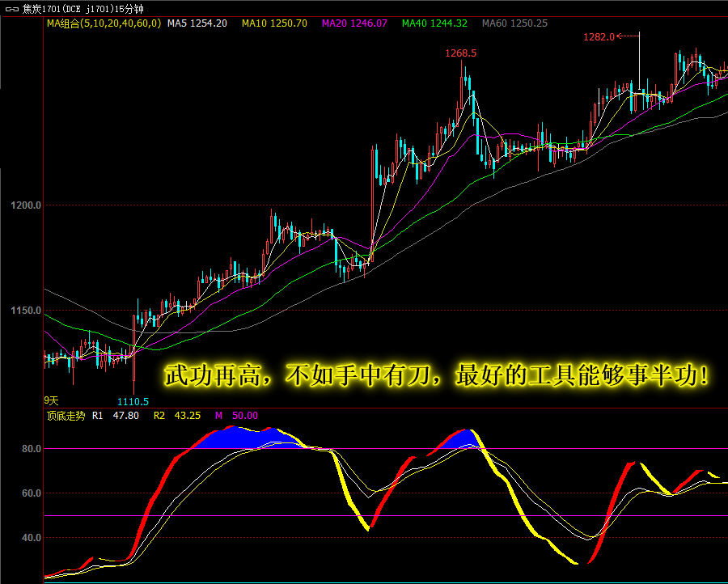Click the 1110.5 low price label
Viewport: 728px width, 584px height.
coord(133,401)
